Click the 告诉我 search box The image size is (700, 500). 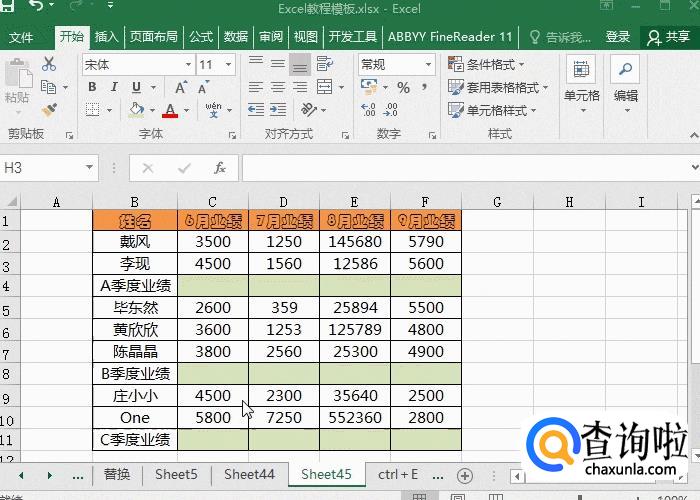[x=560, y=38]
